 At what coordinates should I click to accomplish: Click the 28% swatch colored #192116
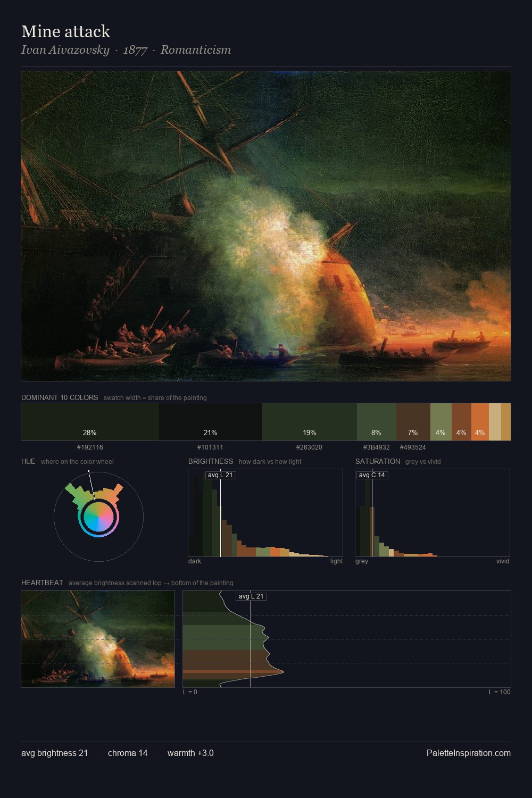pyautogui.click(x=90, y=422)
